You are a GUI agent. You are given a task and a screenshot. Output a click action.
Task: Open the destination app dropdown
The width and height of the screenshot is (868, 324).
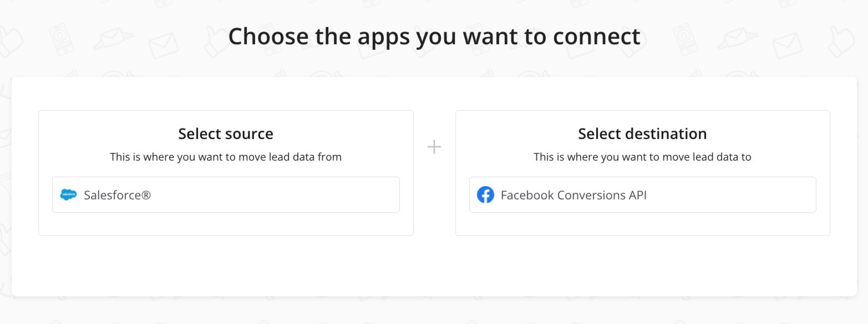642,195
